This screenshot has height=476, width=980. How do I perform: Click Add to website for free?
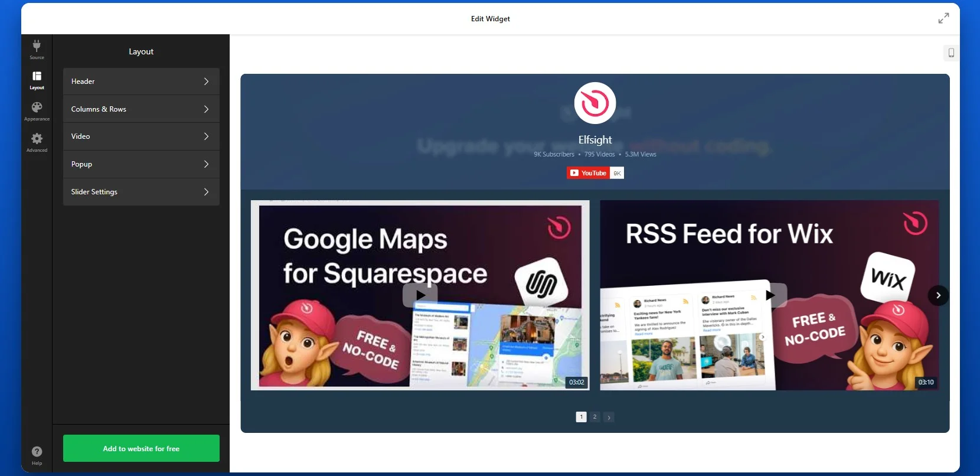point(141,448)
